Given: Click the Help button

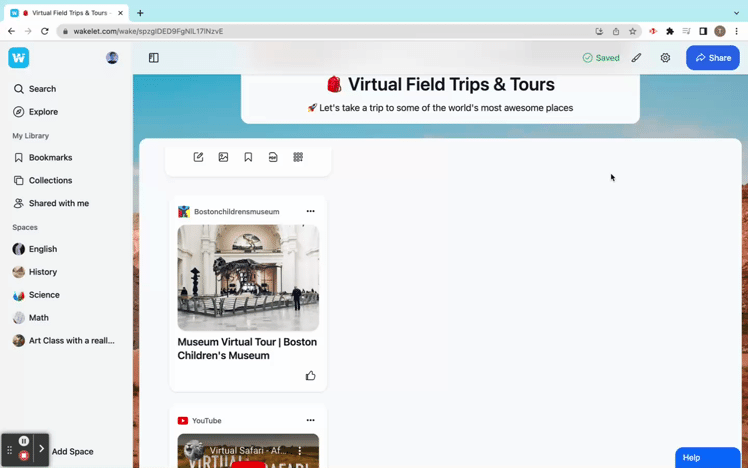Looking at the screenshot, I should [707, 458].
